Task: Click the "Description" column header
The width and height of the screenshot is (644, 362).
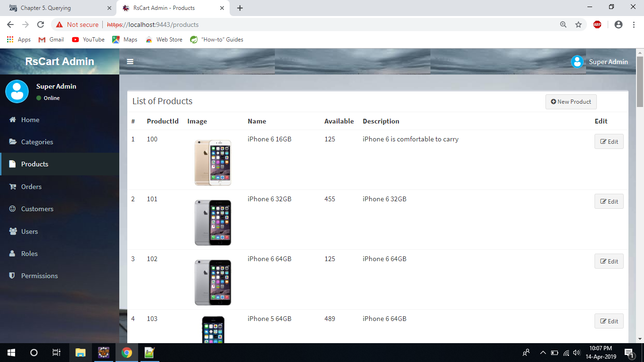Action: click(x=381, y=121)
